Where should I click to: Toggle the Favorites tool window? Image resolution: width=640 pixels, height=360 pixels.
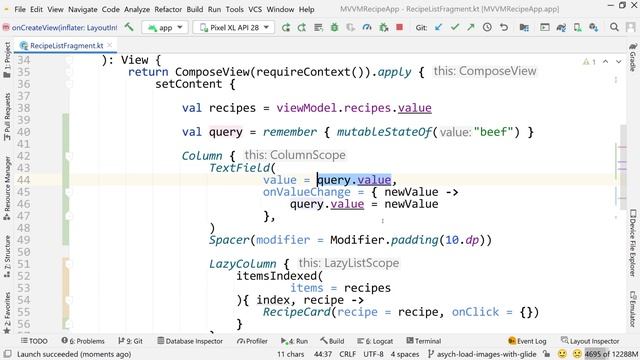coord(7,312)
